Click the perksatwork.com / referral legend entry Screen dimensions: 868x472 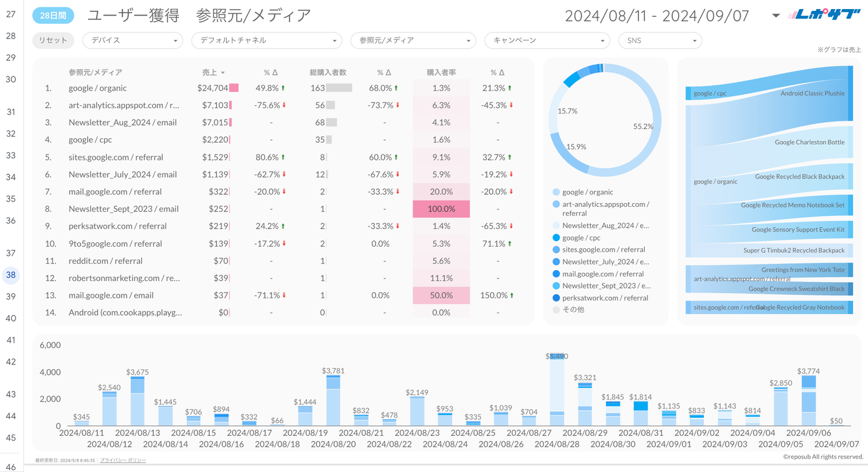point(605,298)
